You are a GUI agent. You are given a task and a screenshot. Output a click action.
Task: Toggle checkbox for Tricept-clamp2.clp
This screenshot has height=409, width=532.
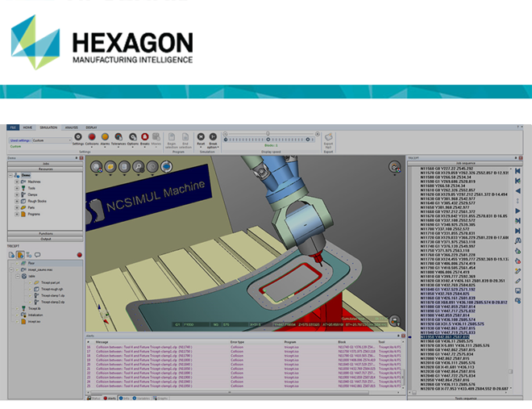pyautogui.click(x=30, y=302)
